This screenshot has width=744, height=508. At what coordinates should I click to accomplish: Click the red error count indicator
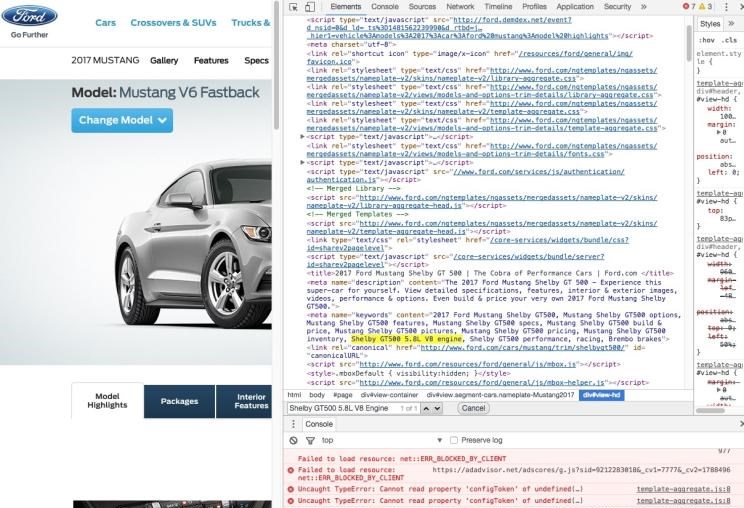[688, 7]
